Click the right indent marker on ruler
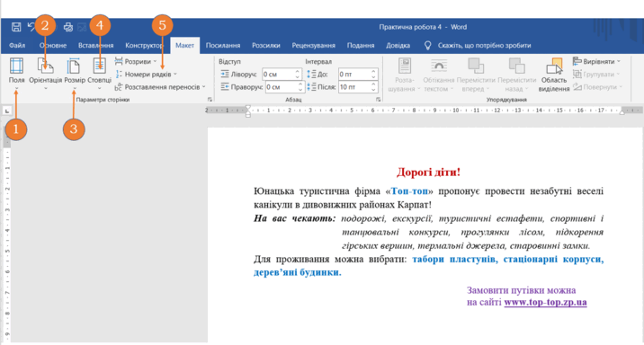The width and height of the screenshot is (644, 345). [622, 112]
